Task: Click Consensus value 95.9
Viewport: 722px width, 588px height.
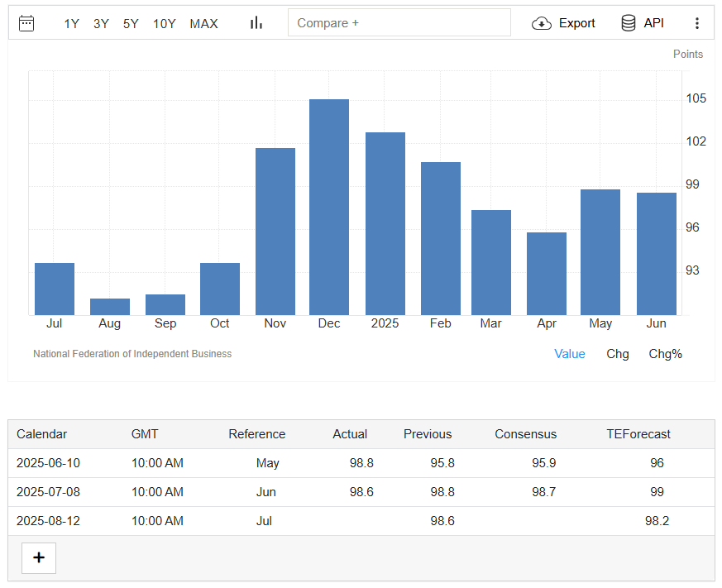Action: pos(544,463)
